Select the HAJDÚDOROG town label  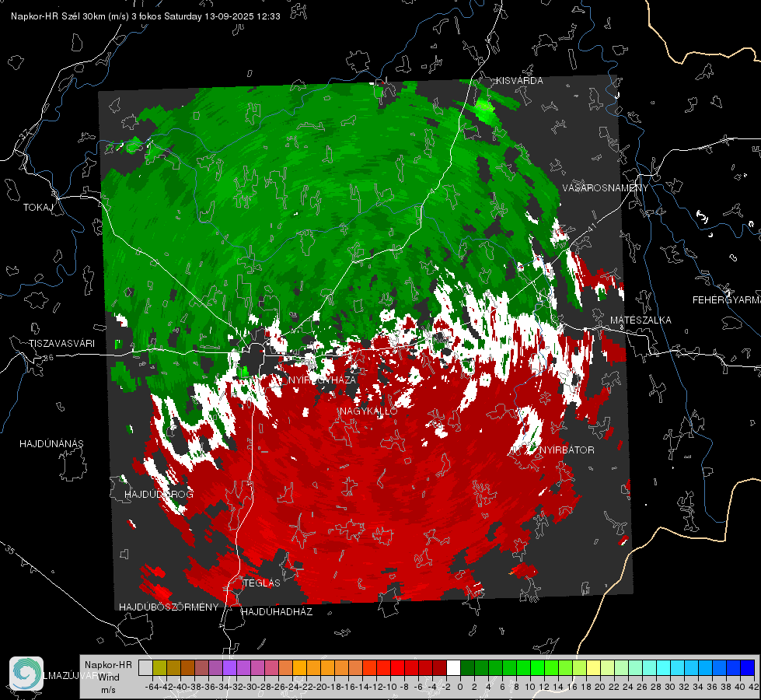click(159, 494)
